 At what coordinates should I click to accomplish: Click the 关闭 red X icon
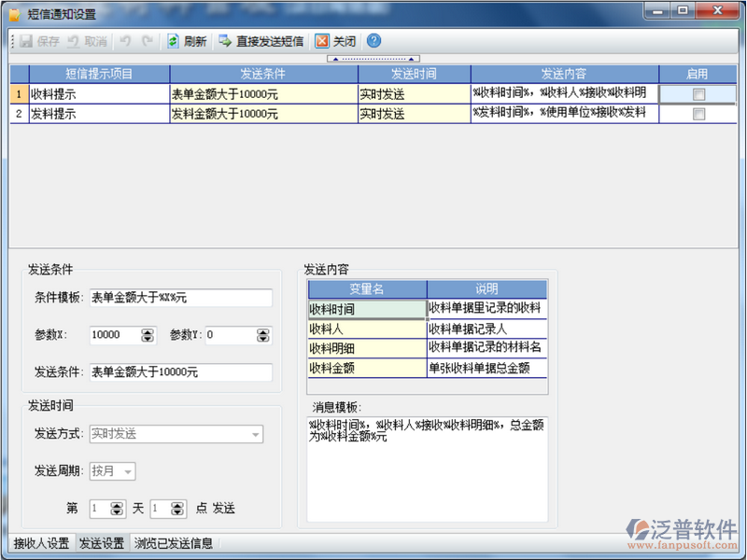pos(322,41)
